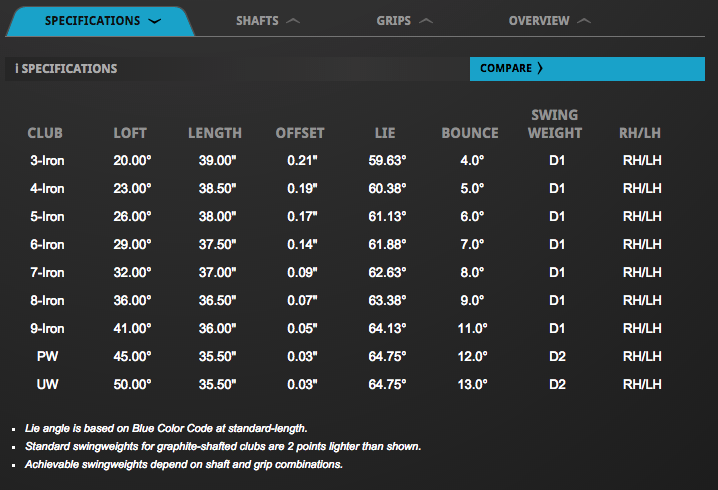Screen dimensions: 718x490
Task: Click the 23.00° loft value
Action: tap(132, 189)
